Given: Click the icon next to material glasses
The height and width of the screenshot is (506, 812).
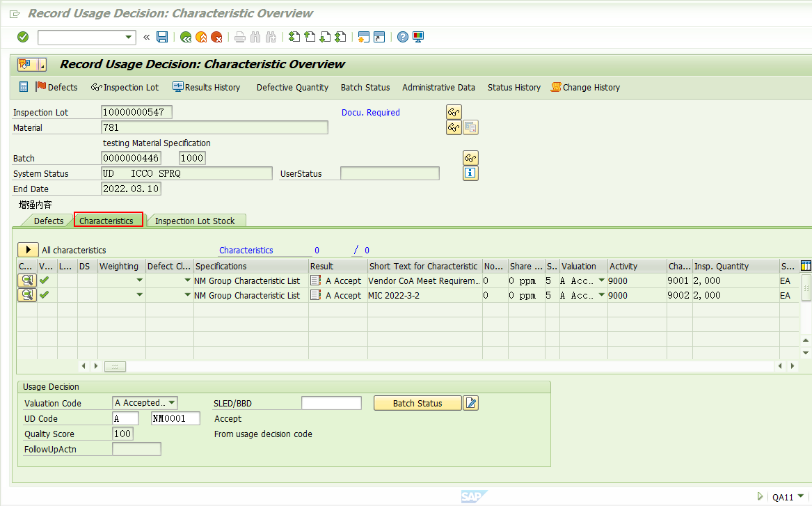Looking at the screenshot, I should tap(470, 127).
